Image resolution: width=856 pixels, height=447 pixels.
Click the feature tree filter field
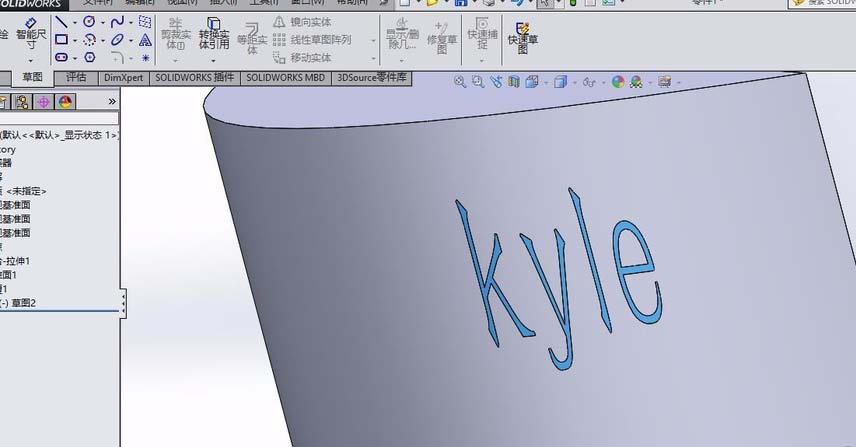pos(59,118)
